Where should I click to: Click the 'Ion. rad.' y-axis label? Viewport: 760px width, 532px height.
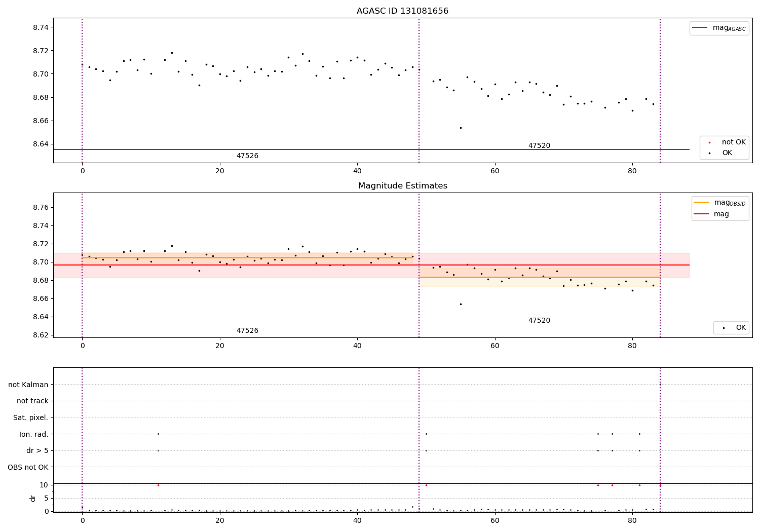tap(34, 434)
